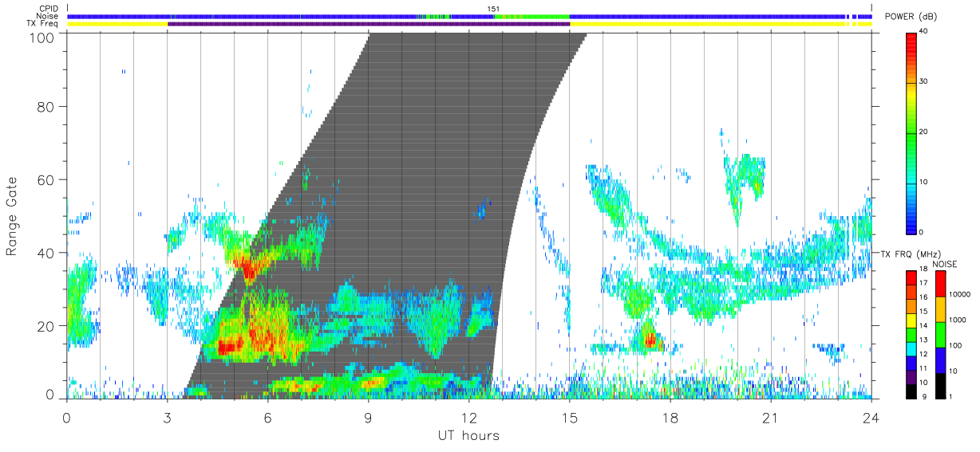Click the yellow segment of TX FRQ colorbar

tap(911, 320)
